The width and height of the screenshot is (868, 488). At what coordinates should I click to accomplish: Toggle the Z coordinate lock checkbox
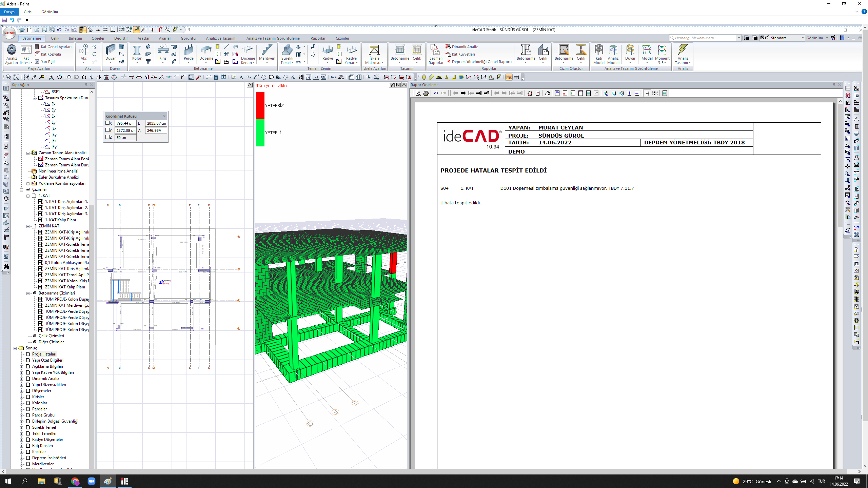click(x=107, y=137)
